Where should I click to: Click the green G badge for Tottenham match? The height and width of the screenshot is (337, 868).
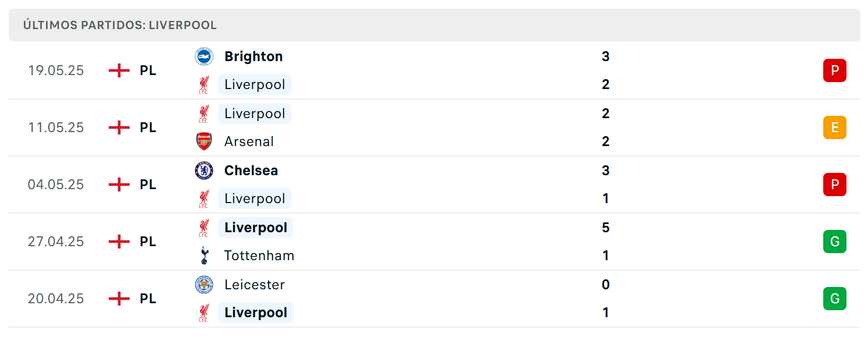[x=835, y=242]
